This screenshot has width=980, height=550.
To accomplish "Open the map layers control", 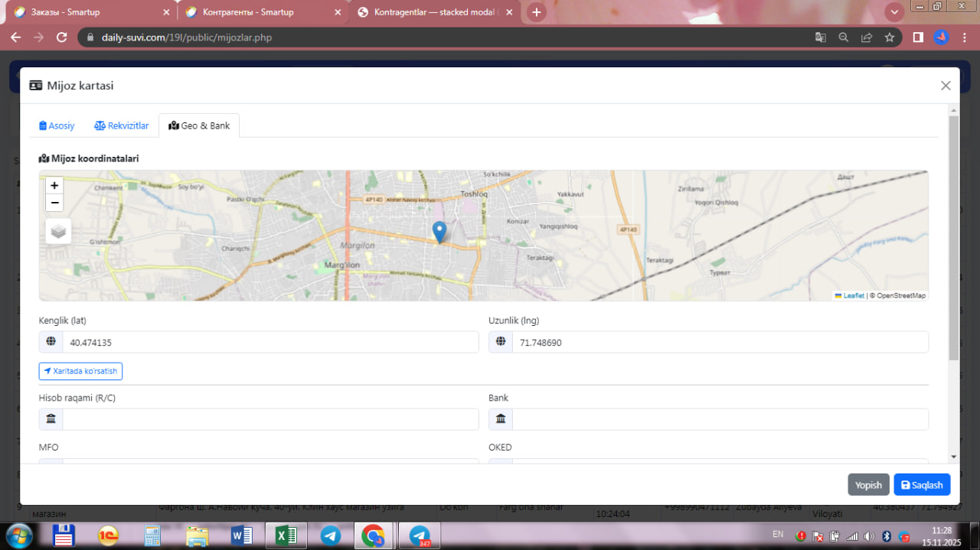I will tap(59, 231).
